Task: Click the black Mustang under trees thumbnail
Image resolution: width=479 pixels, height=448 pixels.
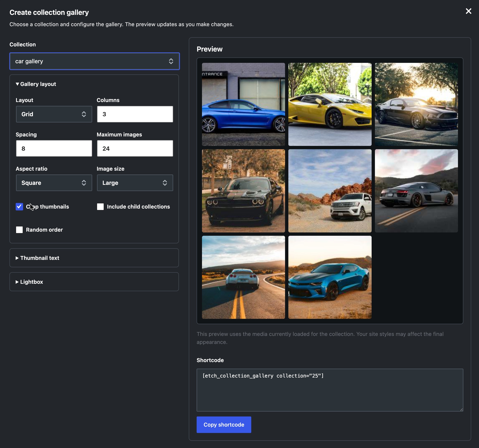Action: pyautogui.click(x=416, y=104)
